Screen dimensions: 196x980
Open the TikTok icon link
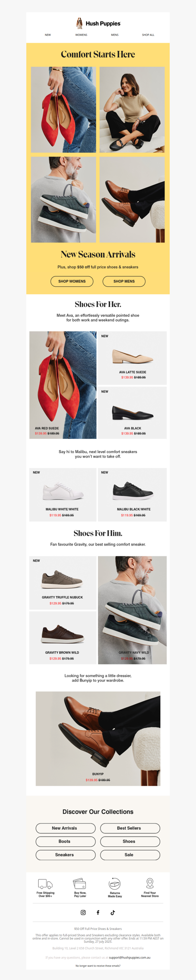point(113,912)
